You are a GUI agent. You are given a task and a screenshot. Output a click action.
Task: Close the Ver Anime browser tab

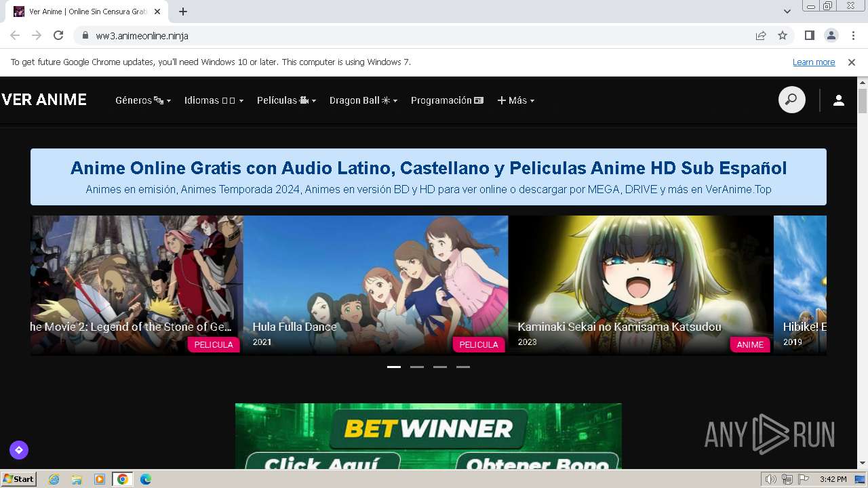coord(157,12)
